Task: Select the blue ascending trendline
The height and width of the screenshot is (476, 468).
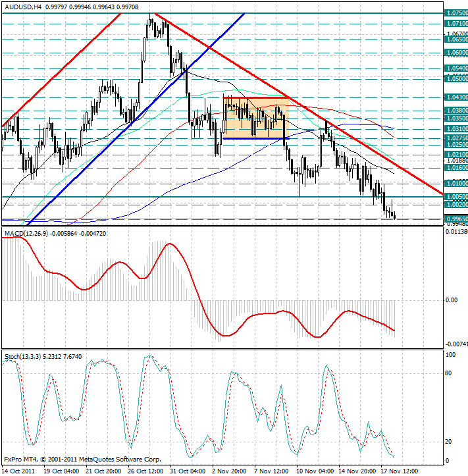Action: [x=136, y=119]
